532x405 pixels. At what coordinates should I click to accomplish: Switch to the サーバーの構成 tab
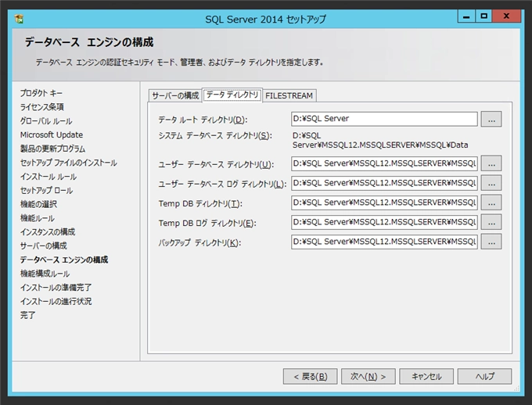(x=175, y=95)
